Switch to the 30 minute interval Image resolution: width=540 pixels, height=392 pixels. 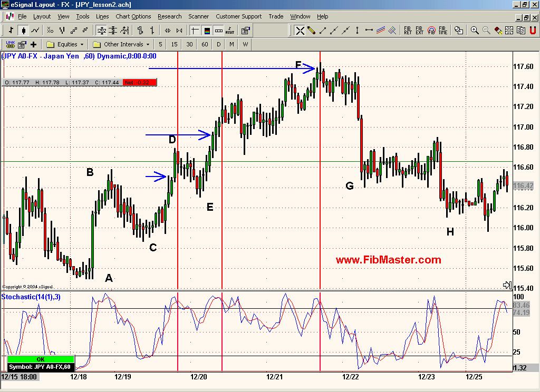point(189,44)
